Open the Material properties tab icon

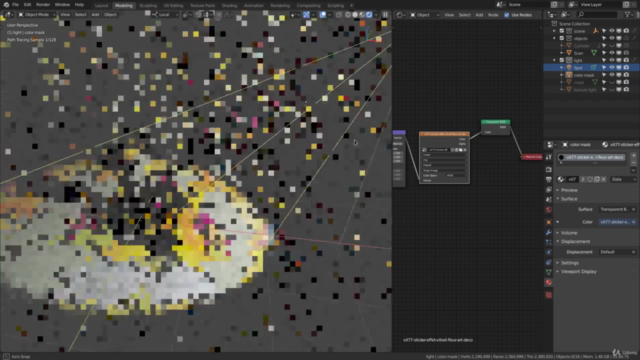[x=549, y=282]
